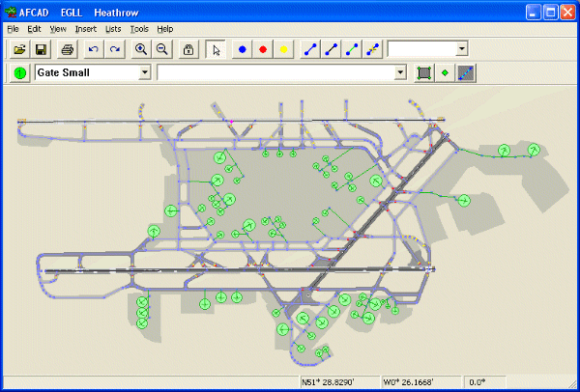Zoom in with the magnifier plus icon
The image size is (580, 392).
click(x=141, y=49)
